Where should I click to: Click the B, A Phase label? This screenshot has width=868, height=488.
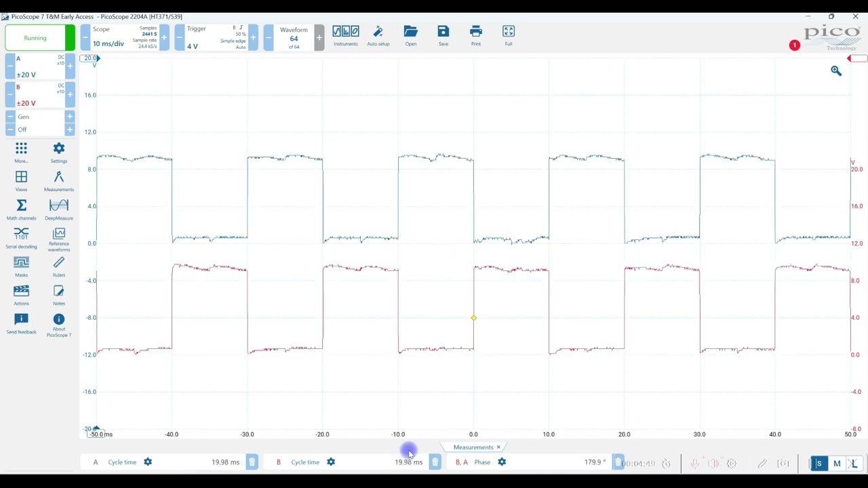(482, 462)
